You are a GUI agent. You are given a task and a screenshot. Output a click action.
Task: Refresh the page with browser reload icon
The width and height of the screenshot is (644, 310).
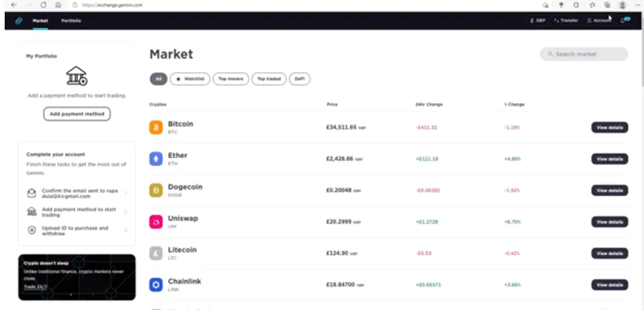coord(44,5)
